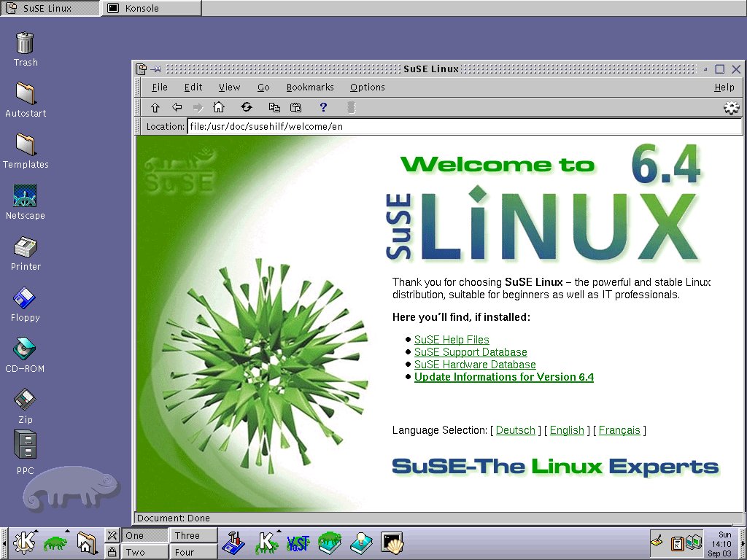The height and width of the screenshot is (560, 747).
Task: Open the View menu
Action: (x=230, y=87)
